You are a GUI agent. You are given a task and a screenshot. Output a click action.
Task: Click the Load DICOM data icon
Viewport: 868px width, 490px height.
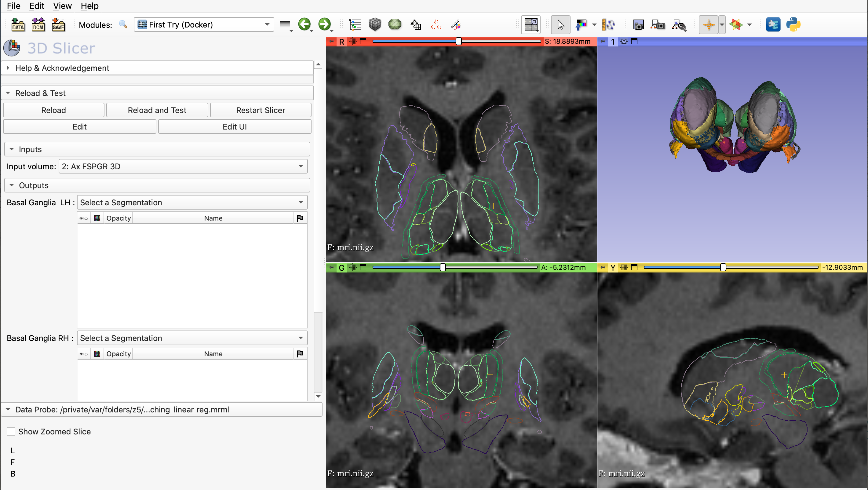pyautogui.click(x=38, y=25)
